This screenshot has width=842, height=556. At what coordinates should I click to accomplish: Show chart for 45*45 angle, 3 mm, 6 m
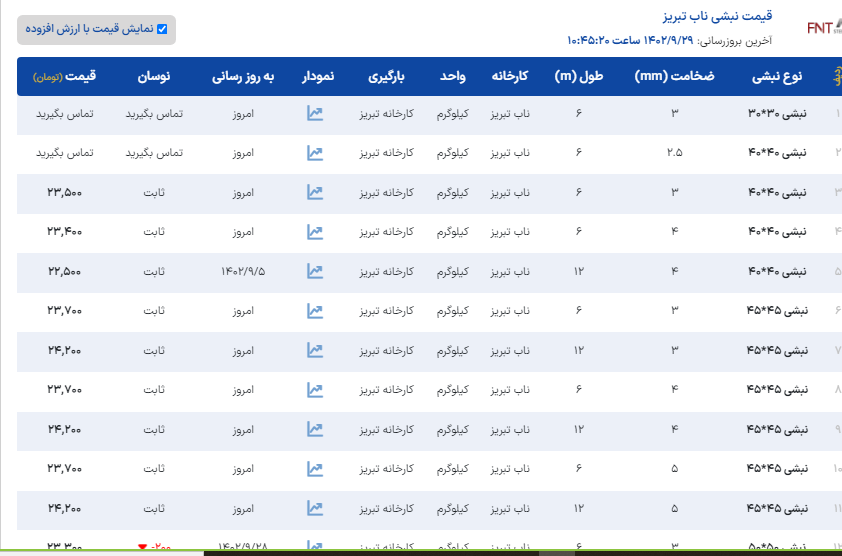click(315, 311)
